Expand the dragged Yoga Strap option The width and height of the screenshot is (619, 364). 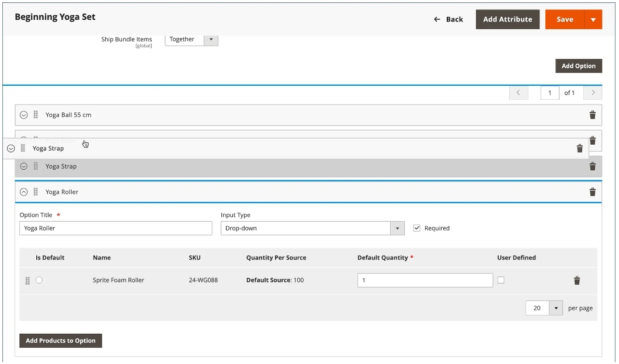11,148
